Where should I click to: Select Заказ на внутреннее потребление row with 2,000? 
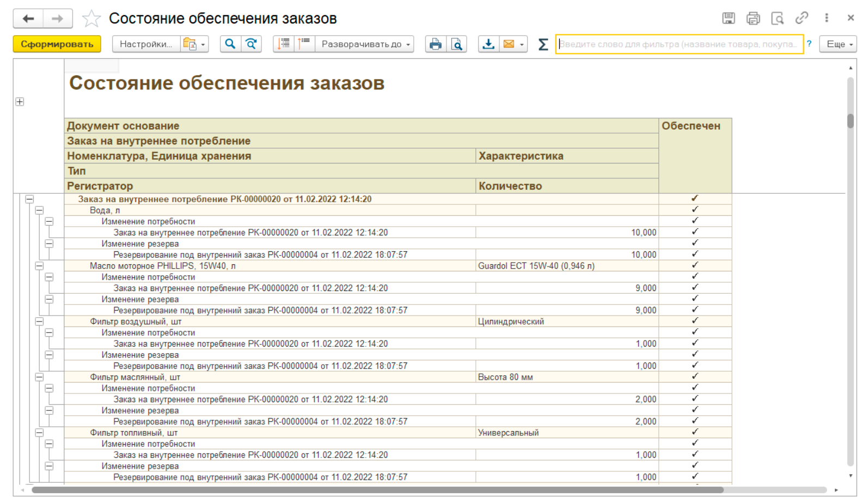270,399
